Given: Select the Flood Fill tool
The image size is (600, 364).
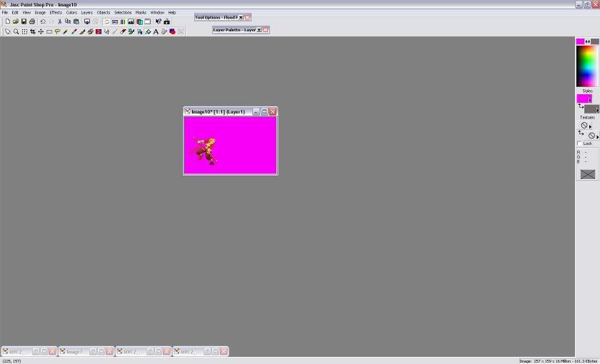Looking at the screenshot, I should (148, 31).
